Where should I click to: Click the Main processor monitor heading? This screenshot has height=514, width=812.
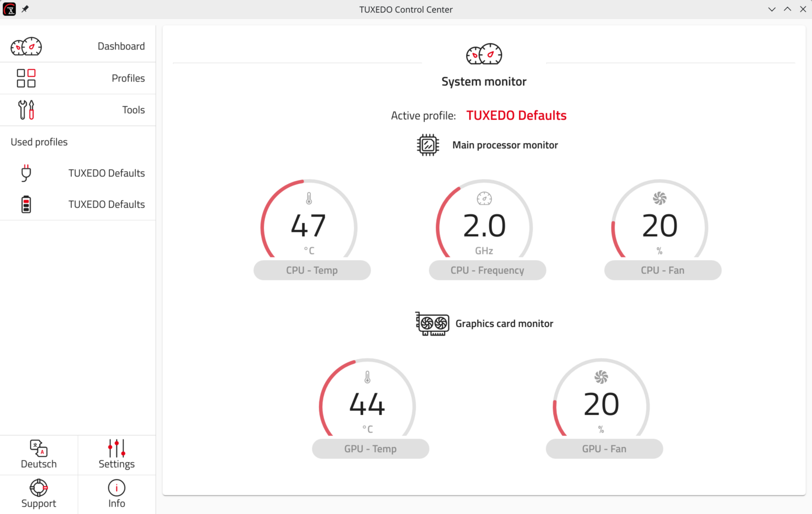505,145
